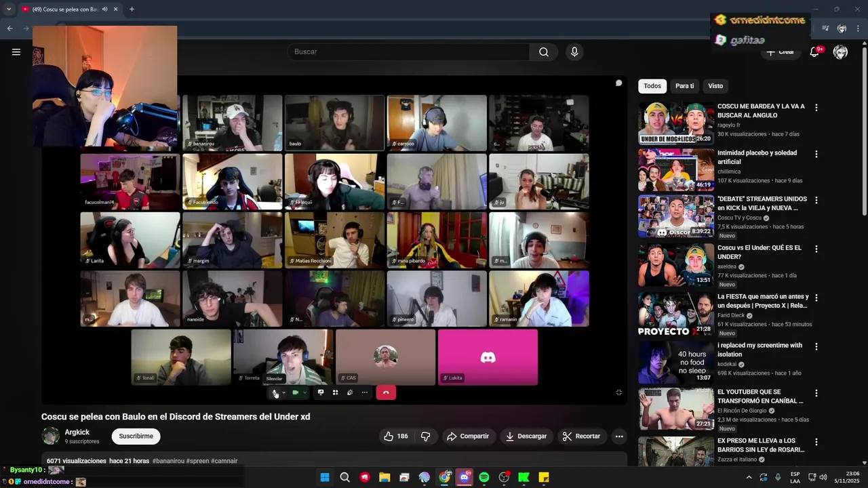
Task: Mute microphone in the Discord call bar
Action: pyautogui.click(x=275, y=392)
